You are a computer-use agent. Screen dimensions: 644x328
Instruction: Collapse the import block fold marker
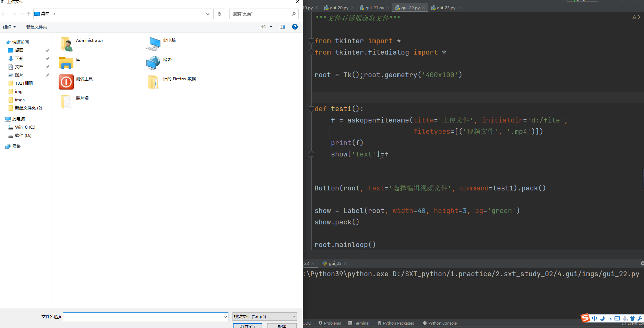click(x=312, y=41)
